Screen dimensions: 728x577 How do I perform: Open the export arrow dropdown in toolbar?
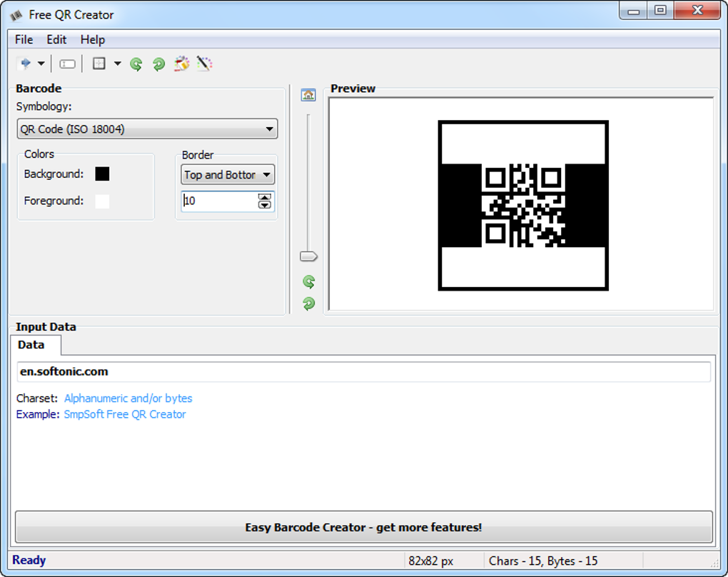(41, 63)
